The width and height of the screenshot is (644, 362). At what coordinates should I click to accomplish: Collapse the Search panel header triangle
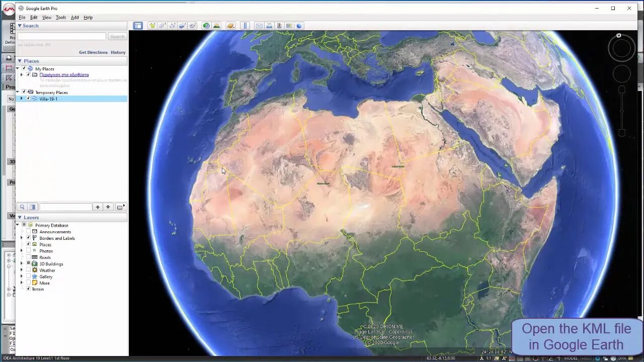20,26
